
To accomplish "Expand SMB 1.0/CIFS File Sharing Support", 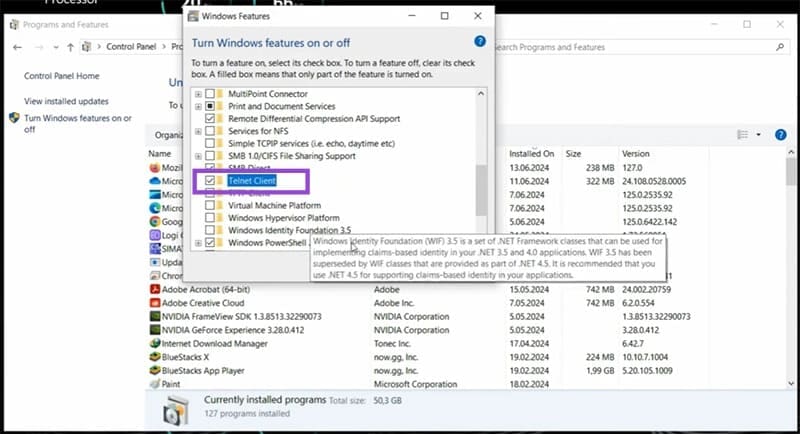I will (198, 156).
